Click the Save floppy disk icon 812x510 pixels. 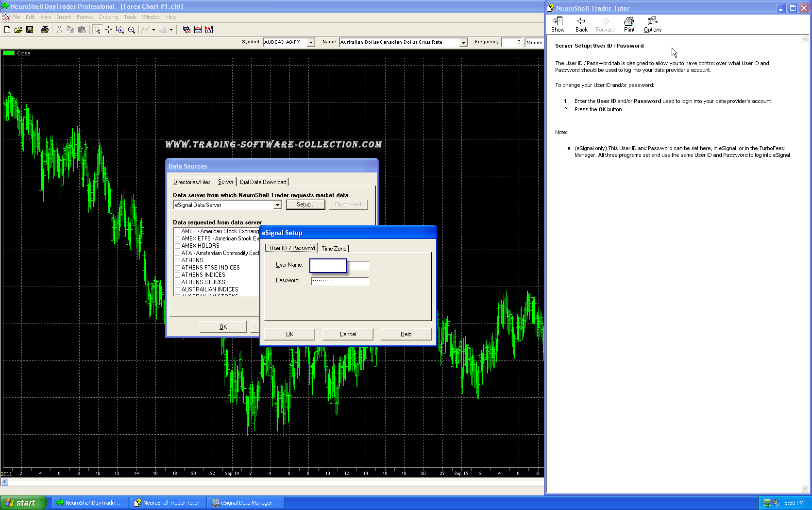30,30
